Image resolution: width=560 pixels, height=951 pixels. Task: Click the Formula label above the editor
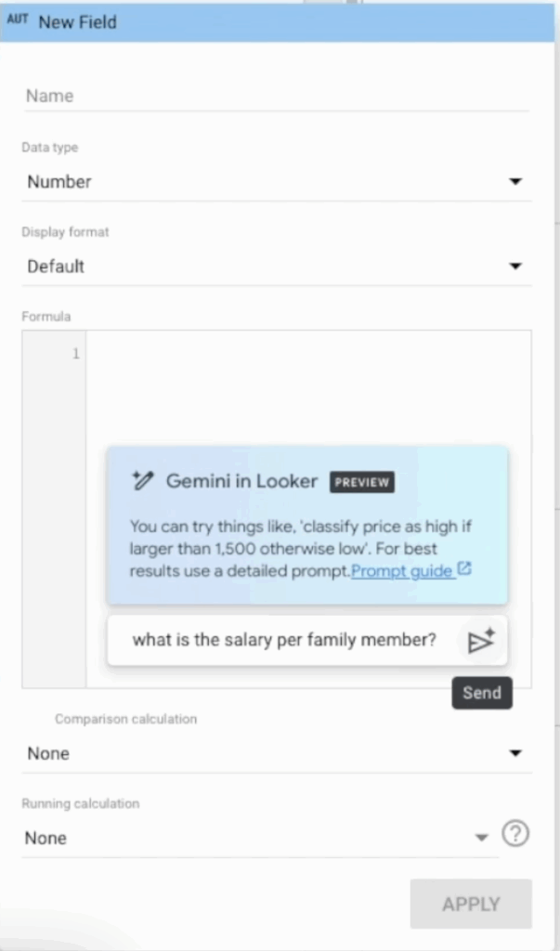tap(46, 317)
